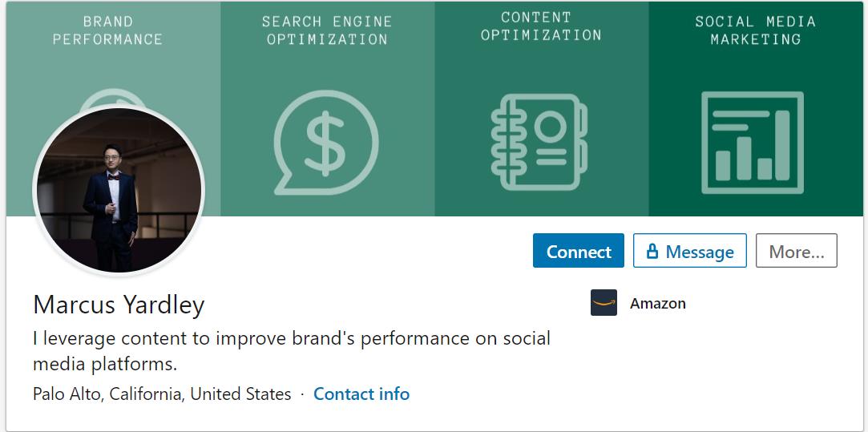The height and width of the screenshot is (432, 868).
Task: Click the Amazon logo icon
Action: coord(604,303)
